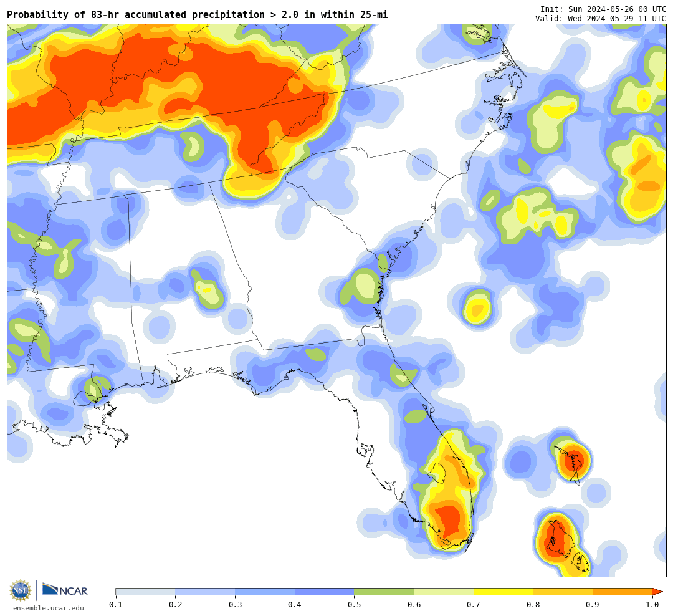The image size is (673, 616).
Task: Click the map title about 83-hr precipitation
Action: [198, 14]
